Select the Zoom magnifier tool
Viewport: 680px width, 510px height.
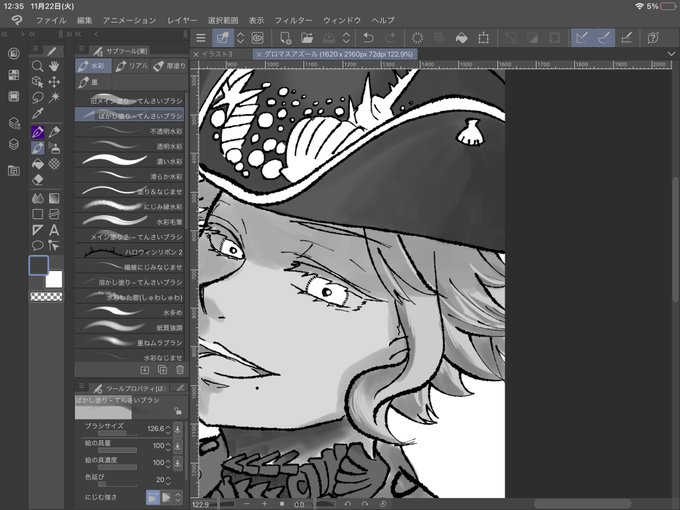[x=38, y=66]
